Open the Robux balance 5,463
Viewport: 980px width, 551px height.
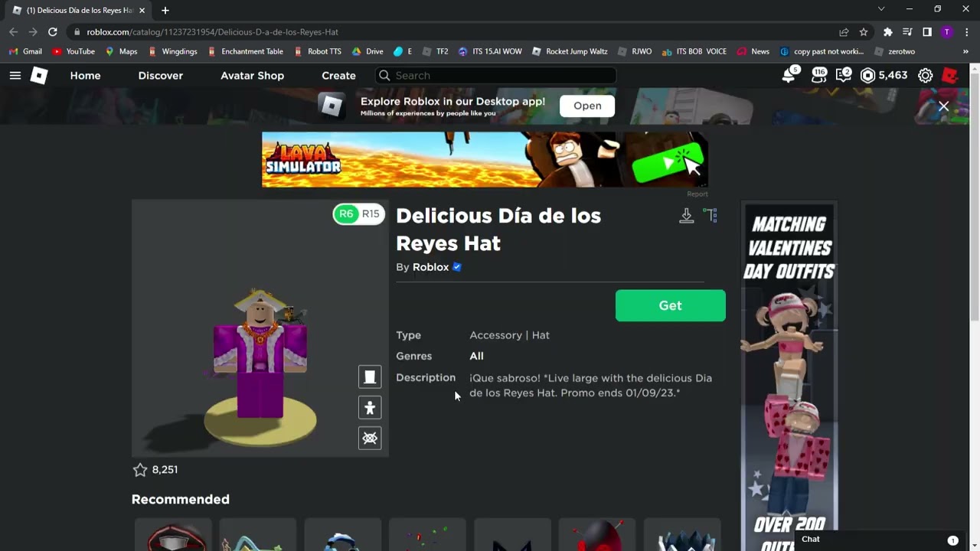[x=884, y=75]
